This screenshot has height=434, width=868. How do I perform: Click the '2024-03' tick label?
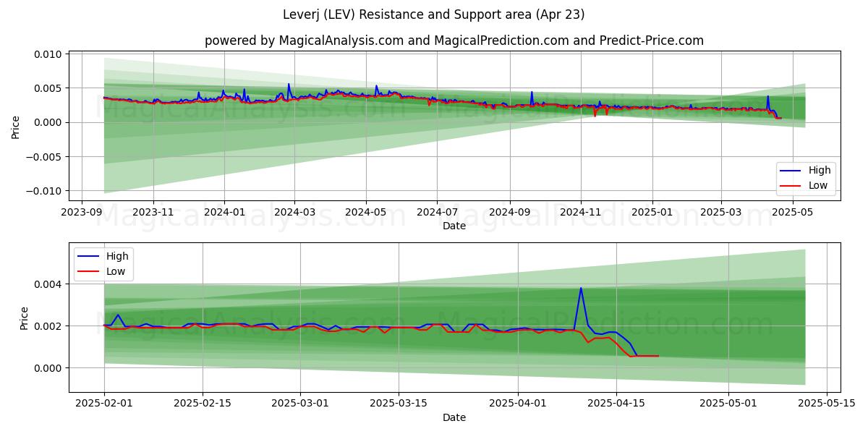click(294, 211)
